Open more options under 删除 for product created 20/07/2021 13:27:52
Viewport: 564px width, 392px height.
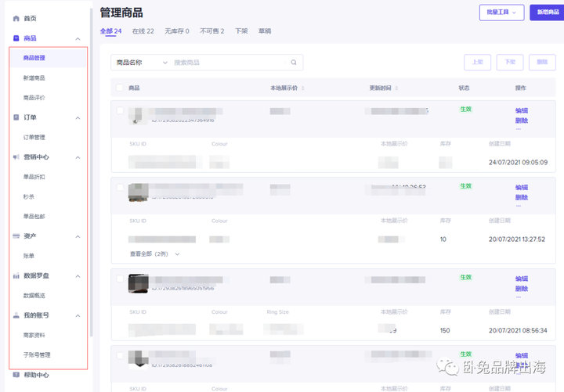[519, 206]
